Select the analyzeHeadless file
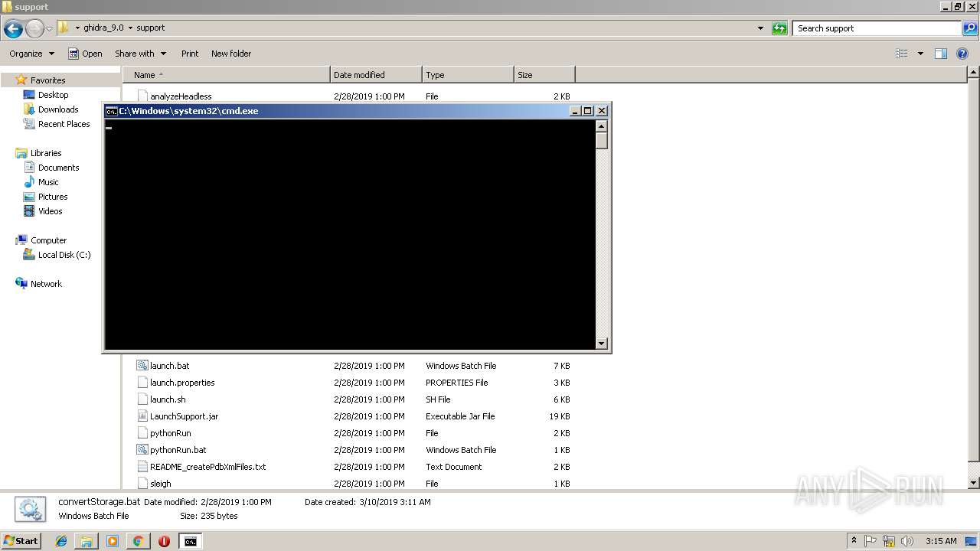Viewport: 980px width, 551px height. tap(181, 96)
